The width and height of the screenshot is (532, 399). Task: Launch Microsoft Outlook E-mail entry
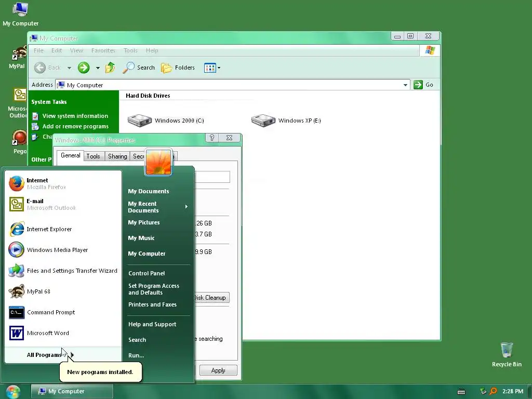[63, 204]
